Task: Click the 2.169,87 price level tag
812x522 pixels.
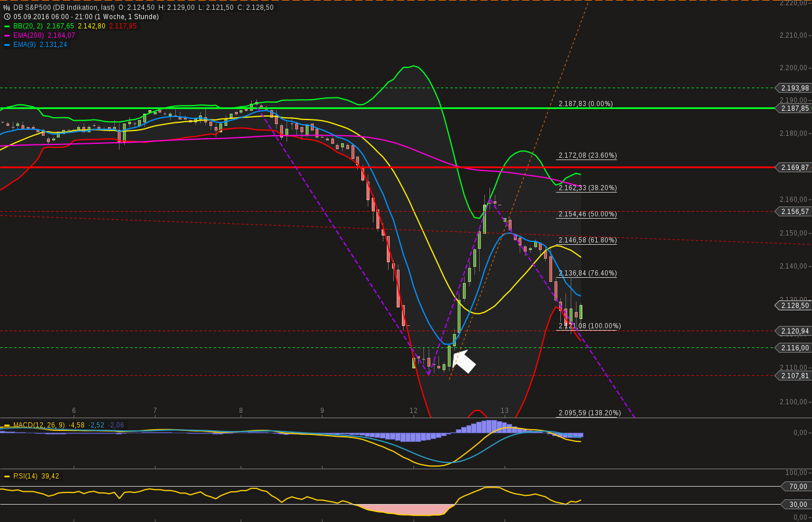Action: [x=793, y=168]
